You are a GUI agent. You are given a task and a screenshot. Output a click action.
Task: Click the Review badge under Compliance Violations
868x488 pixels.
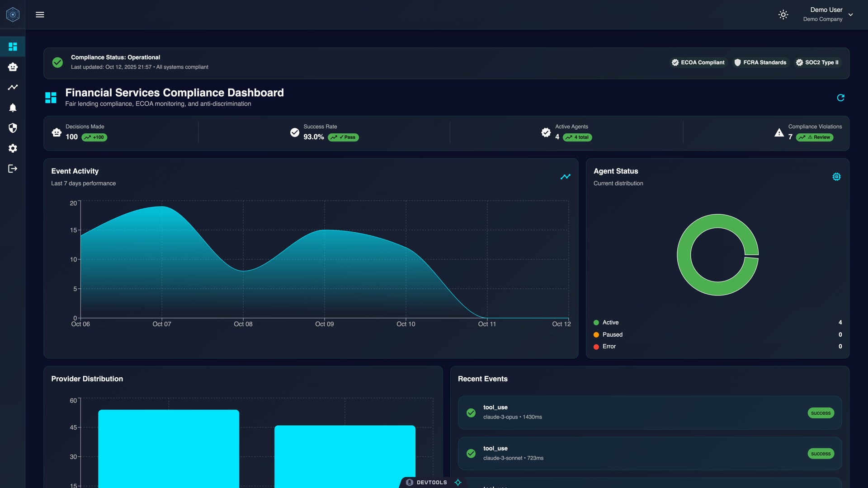[815, 137]
